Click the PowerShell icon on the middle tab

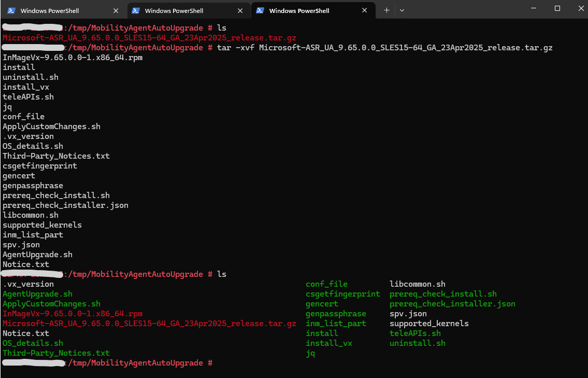point(136,10)
